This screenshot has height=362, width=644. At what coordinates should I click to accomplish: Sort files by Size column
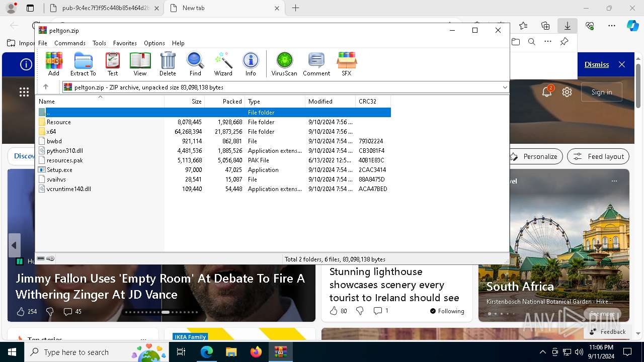point(185,102)
